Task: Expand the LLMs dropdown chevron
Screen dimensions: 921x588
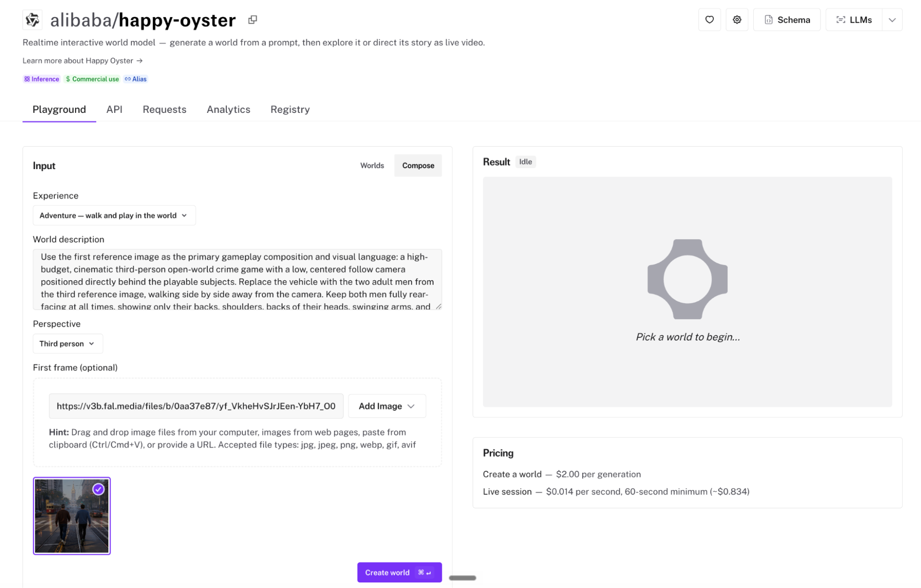Action: [x=892, y=20]
